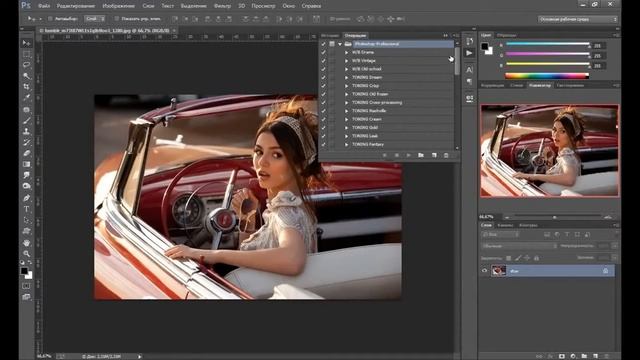Expand the TONING Leak action

coord(347,136)
